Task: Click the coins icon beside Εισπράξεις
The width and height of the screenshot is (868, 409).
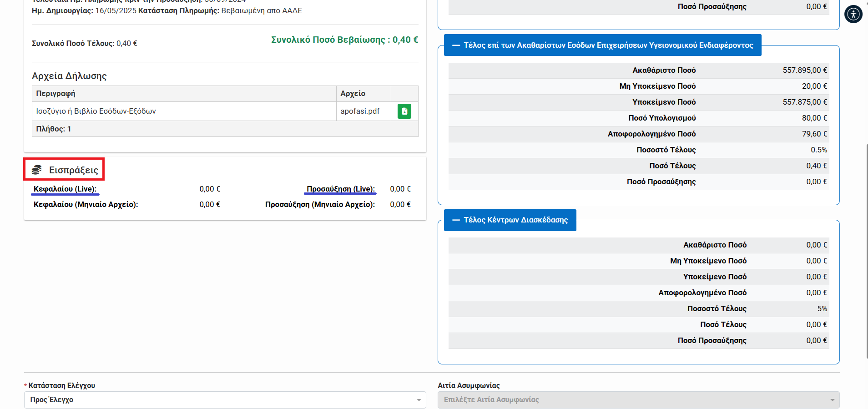Action: (x=37, y=170)
